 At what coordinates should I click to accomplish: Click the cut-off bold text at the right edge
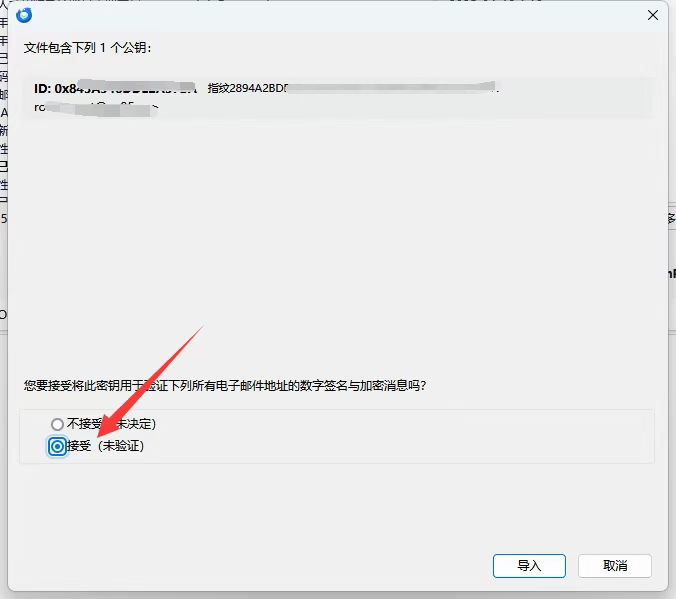coord(671,272)
